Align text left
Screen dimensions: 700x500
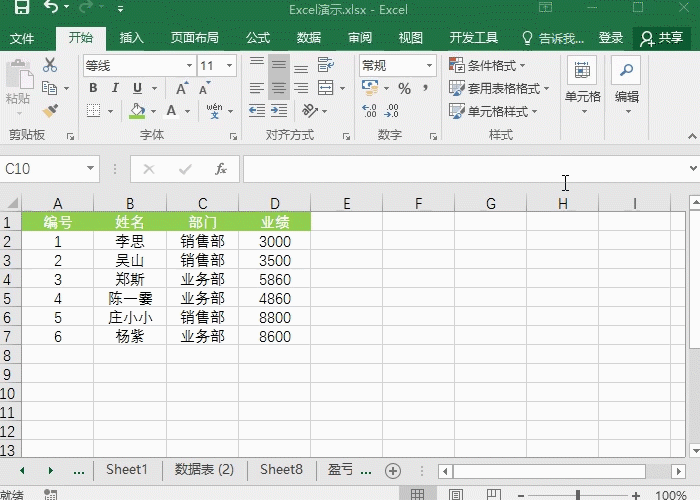pyautogui.click(x=257, y=88)
